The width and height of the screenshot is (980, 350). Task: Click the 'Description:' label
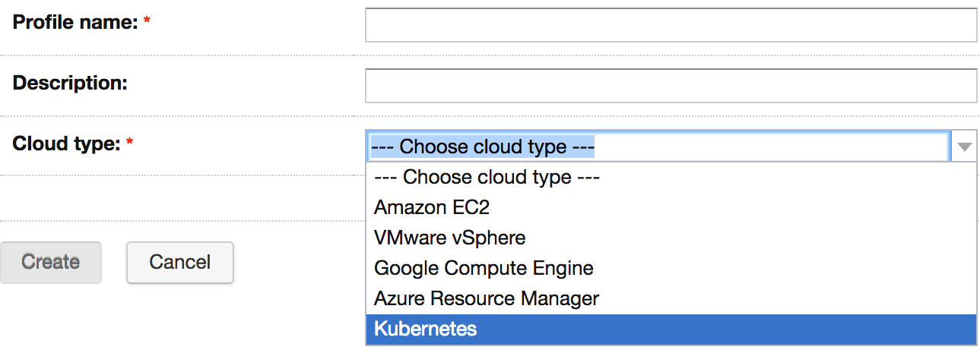point(70,83)
